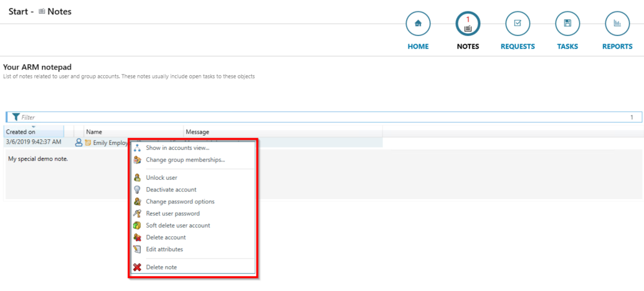Viewport: 644px width, 291px height.
Task: Choose Soft delete user account
Action: coord(178,225)
